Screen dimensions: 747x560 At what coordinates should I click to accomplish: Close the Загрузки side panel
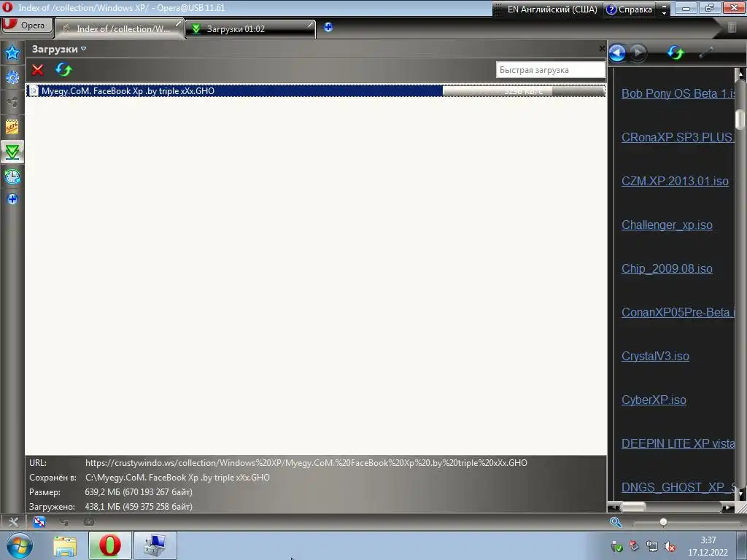[602, 49]
